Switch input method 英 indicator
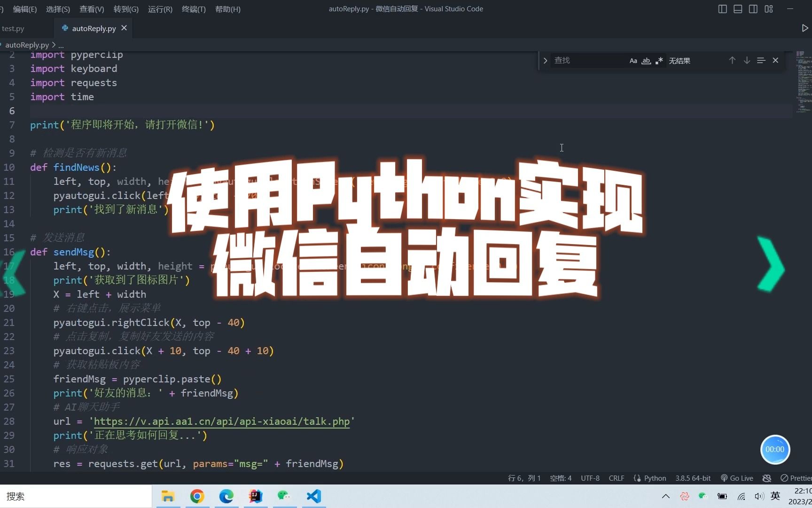The image size is (812, 508). (x=776, y=496)
